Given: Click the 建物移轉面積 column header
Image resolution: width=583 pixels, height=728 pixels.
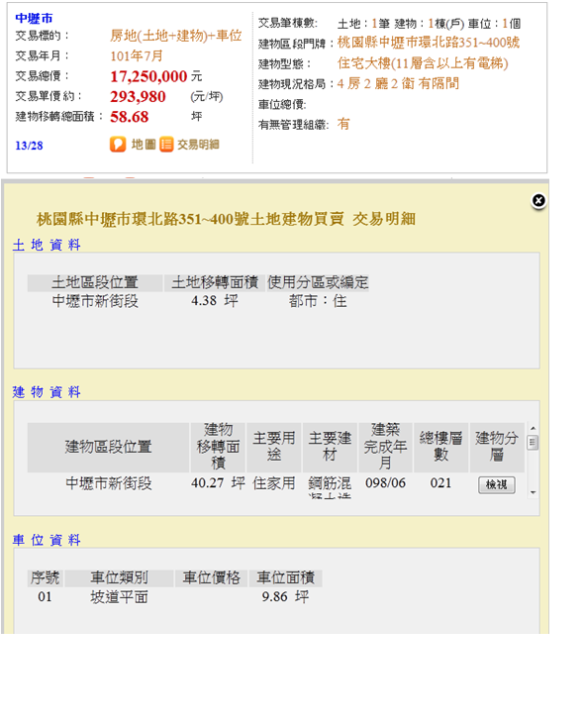Looking at the screenshot, I should tap(218, 446).
